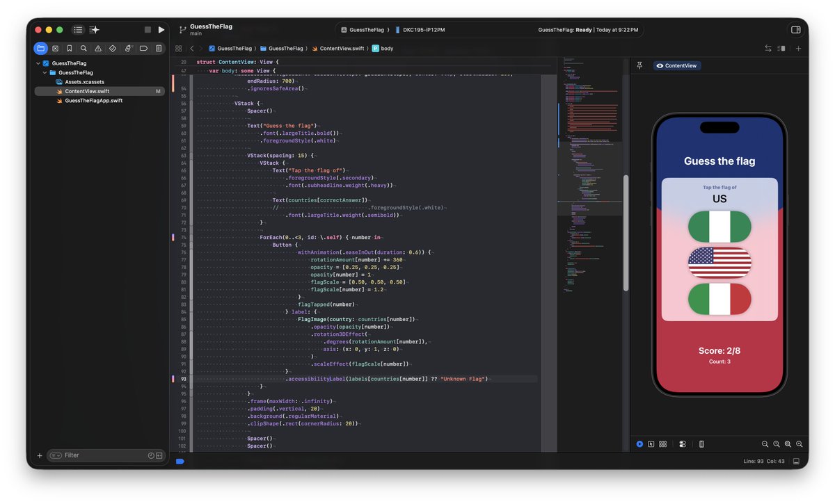835x504 pixels.
Task: Toggle the navigator sidebar visibility
Action: pyautogui.click(x=78, y=30)
